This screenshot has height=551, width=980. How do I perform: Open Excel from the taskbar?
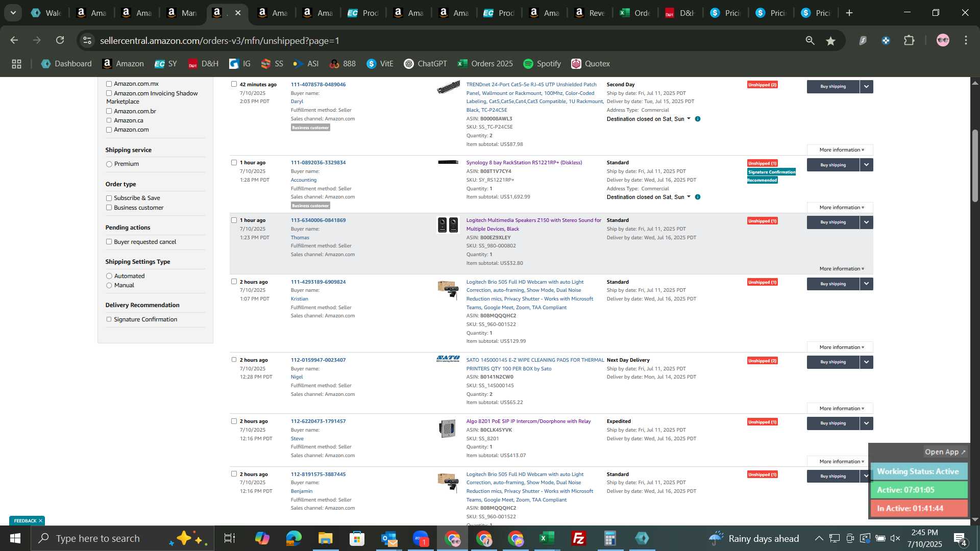coord(547,538)
